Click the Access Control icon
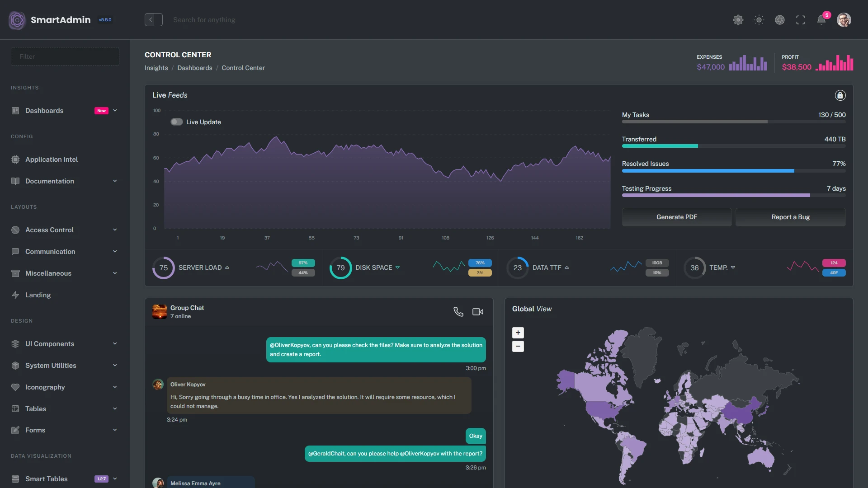This screenshot has width=868, height=488. [x=15, y=230]
